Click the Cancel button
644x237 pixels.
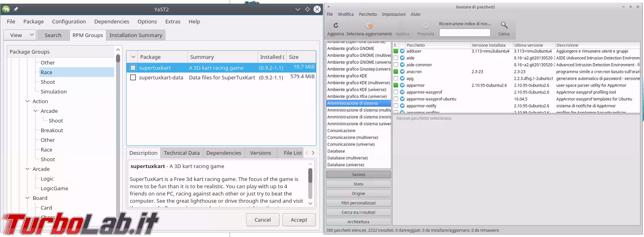coord(263,220)
